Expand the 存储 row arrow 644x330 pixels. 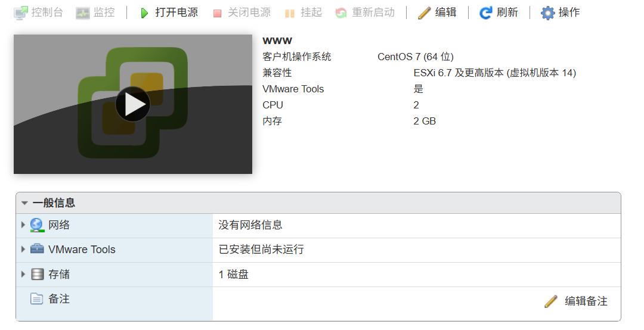point(23,274)
